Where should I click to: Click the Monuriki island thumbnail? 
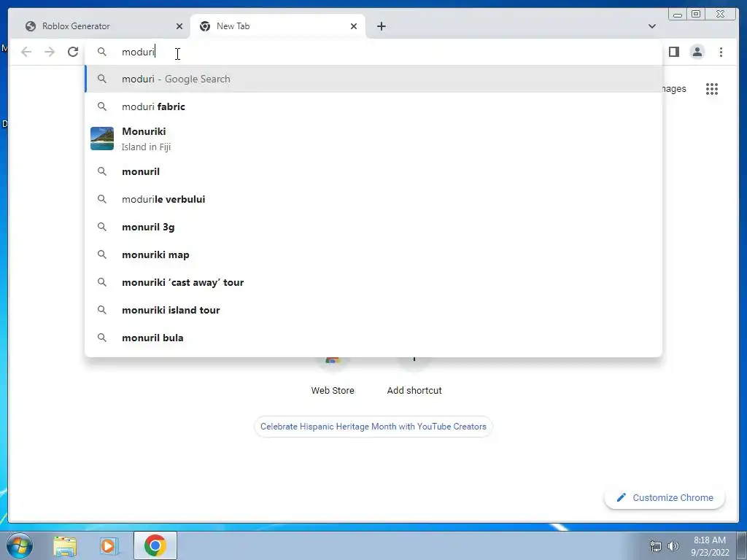[102, 139]
